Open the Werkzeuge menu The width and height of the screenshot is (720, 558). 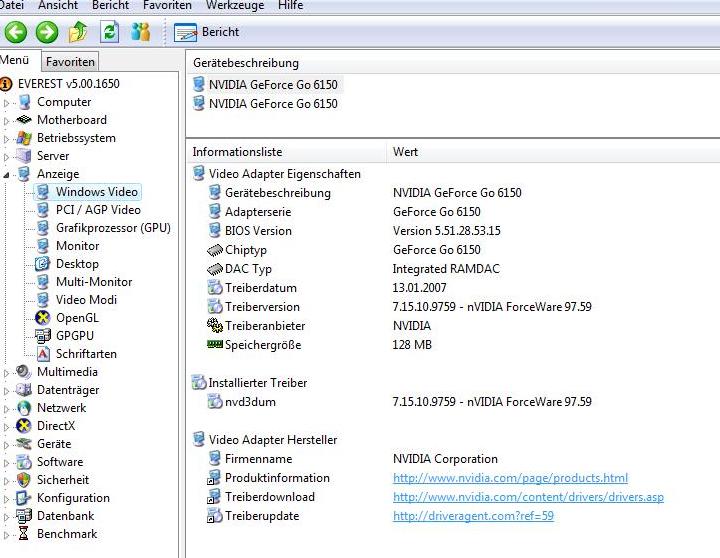coord(235,5)
